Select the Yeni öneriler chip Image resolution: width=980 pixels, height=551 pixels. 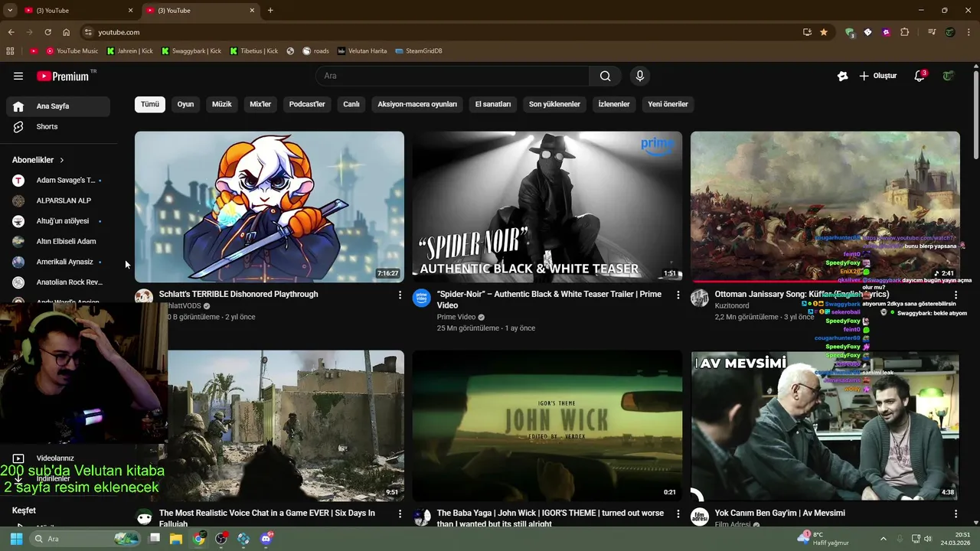pos(668,104)
